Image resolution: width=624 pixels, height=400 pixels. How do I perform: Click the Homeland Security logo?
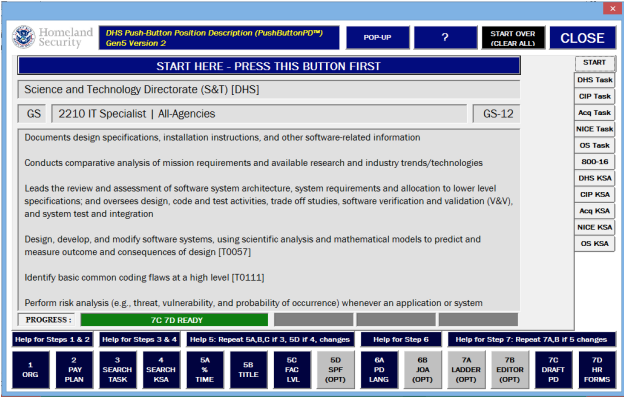[52, 38]
